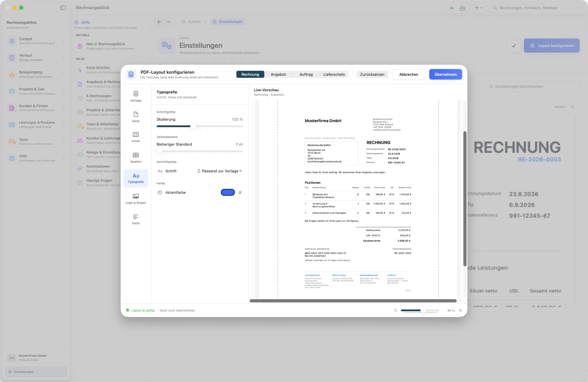The height and width of the screenshot is (382, 588).
Task: Click the preview zoom slider
Action: (x=420, y=310)
